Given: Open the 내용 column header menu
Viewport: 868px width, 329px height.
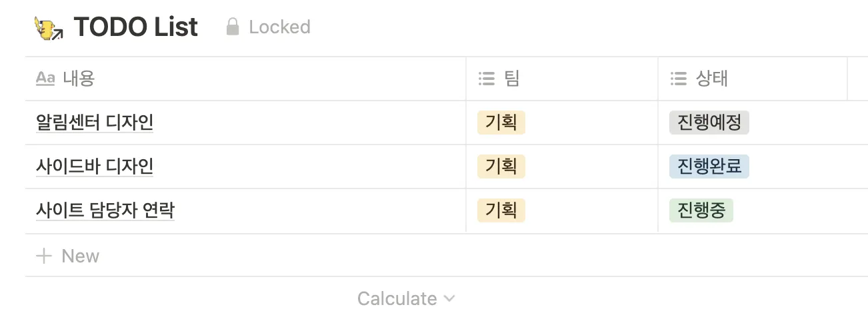Looking at the screenshot, I should [x=79, y=79].
